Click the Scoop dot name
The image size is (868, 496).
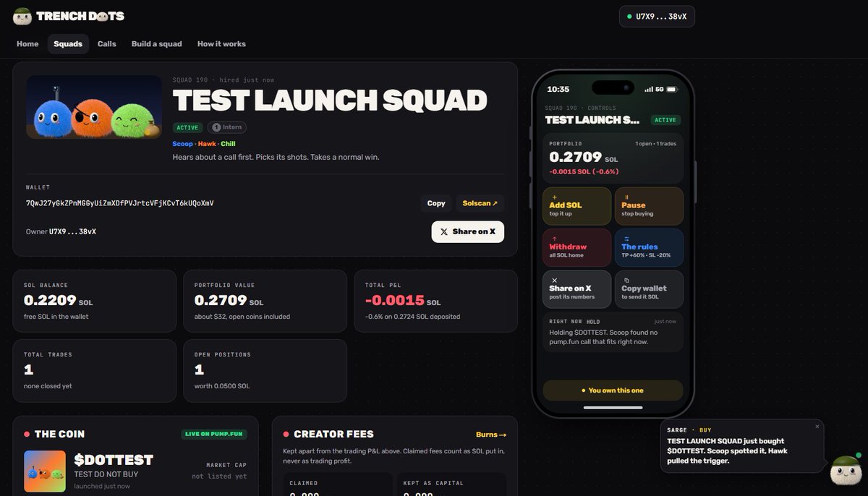coord(183,144)
